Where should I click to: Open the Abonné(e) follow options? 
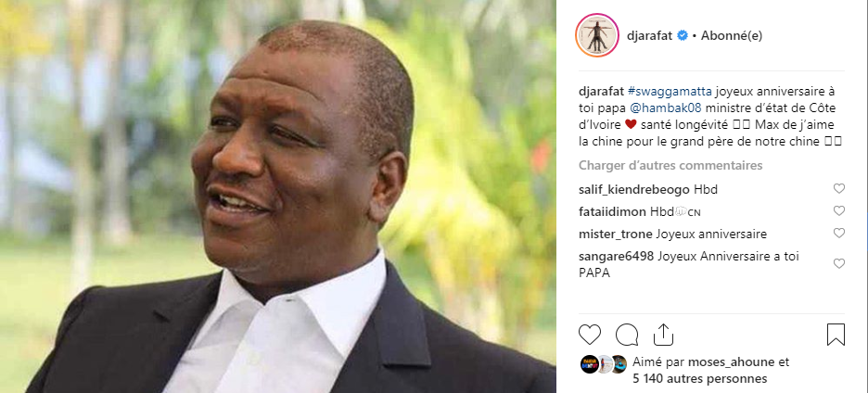click(x=732, y=36)
